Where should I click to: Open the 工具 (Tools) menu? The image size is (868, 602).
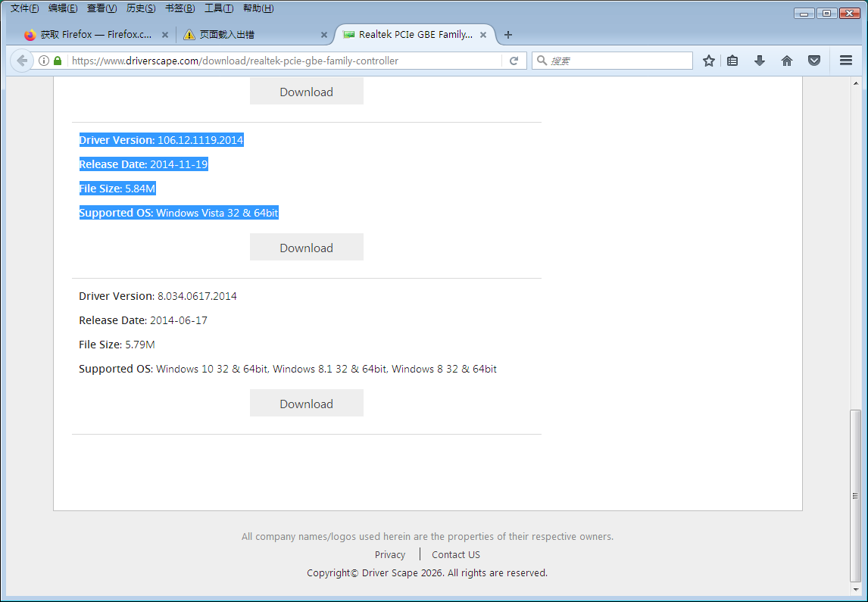(x=219, y=8)
